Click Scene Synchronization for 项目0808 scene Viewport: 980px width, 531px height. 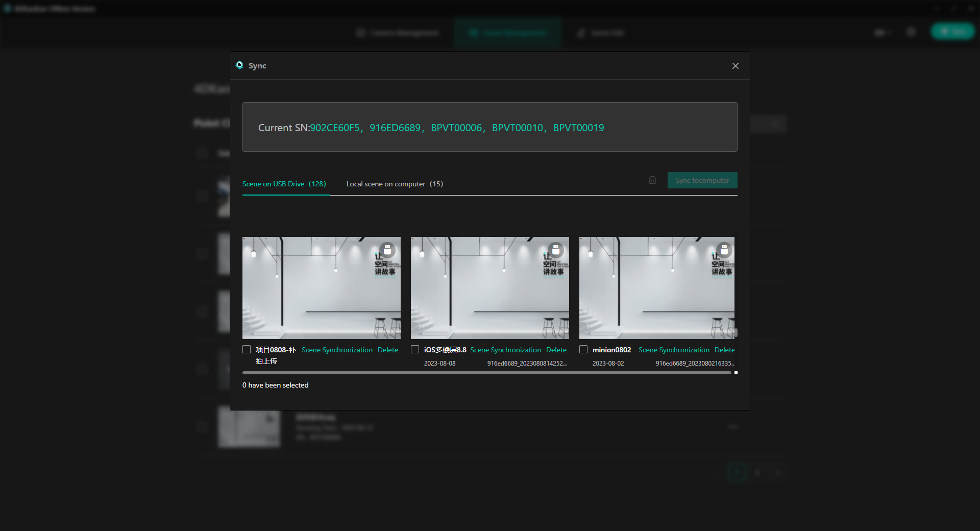pyautogui.click(x=337, y=350)
